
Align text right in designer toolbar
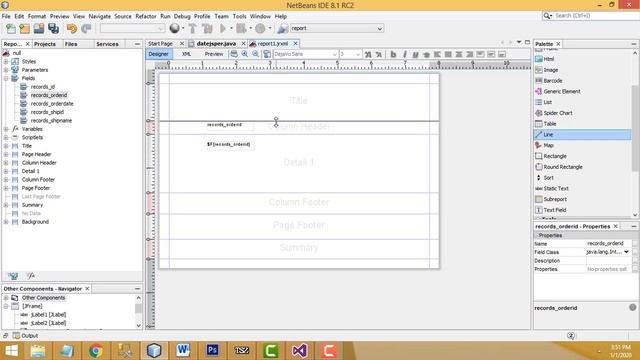click(469, 54)
